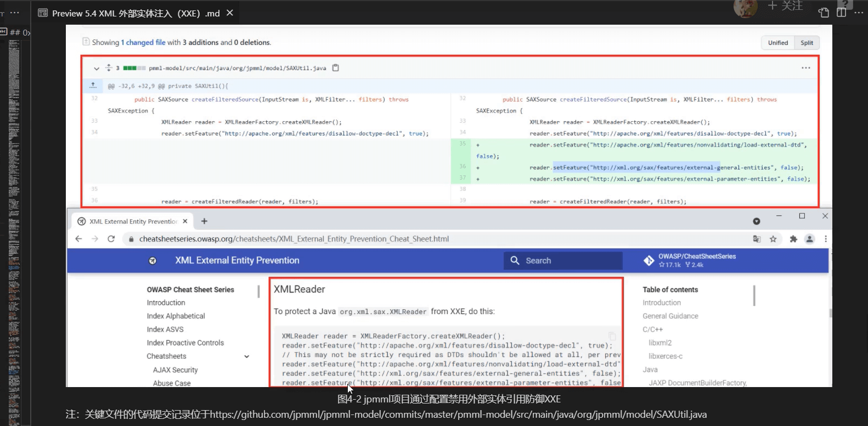Jump to Introduction in table of contents
This screenshot has width=868, height=426.
(662, 303)
